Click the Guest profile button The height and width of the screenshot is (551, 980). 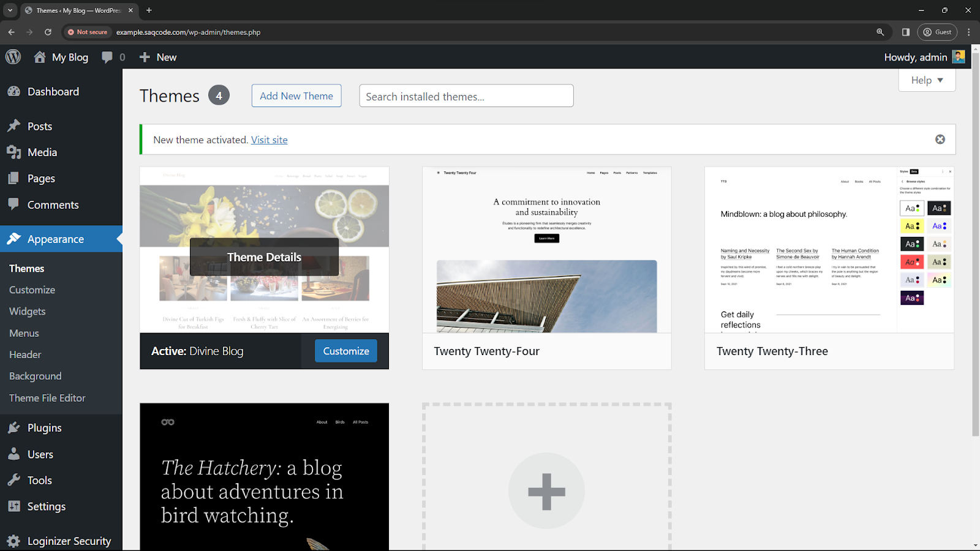(937, 32)
